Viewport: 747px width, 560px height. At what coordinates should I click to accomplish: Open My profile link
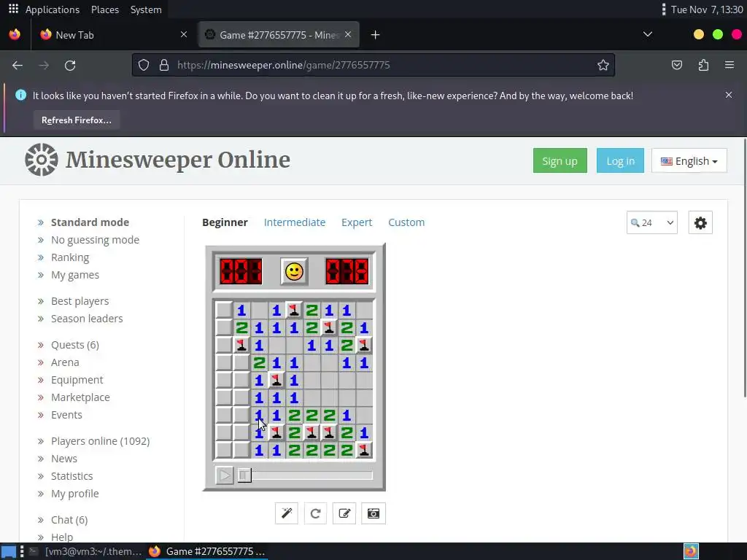(x=75, y=494)
